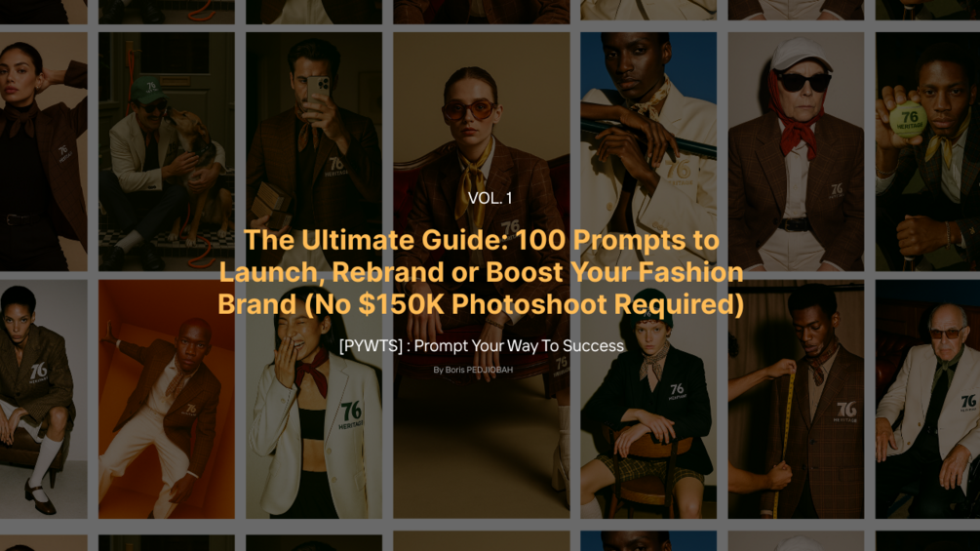Click the central woman's round sunglasses

click(x=468, y=110)
